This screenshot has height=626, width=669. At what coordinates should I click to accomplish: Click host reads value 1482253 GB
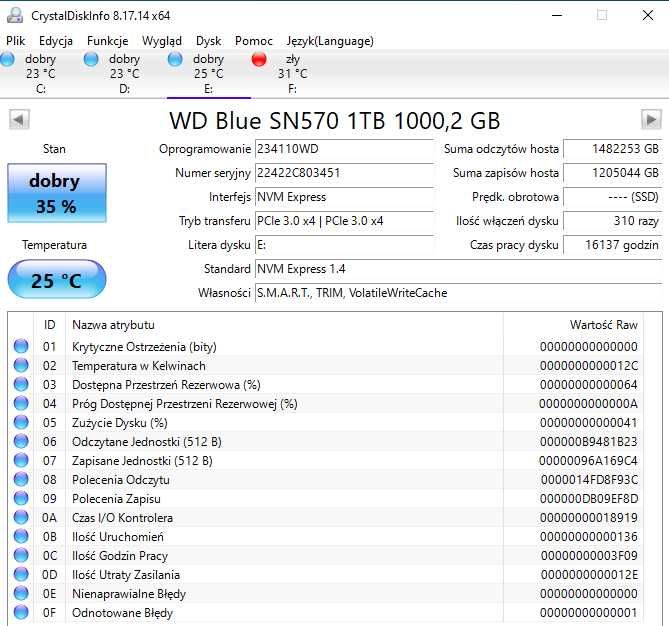pos(613,149)
